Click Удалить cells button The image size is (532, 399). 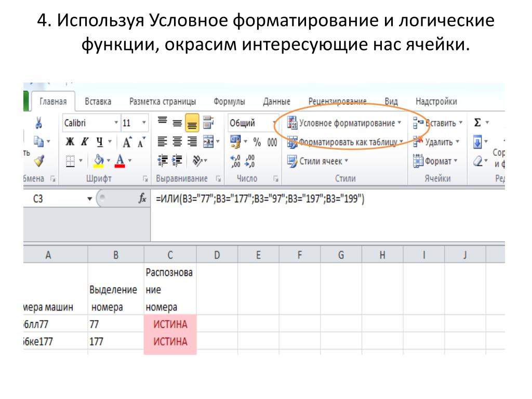pos(436,142)
